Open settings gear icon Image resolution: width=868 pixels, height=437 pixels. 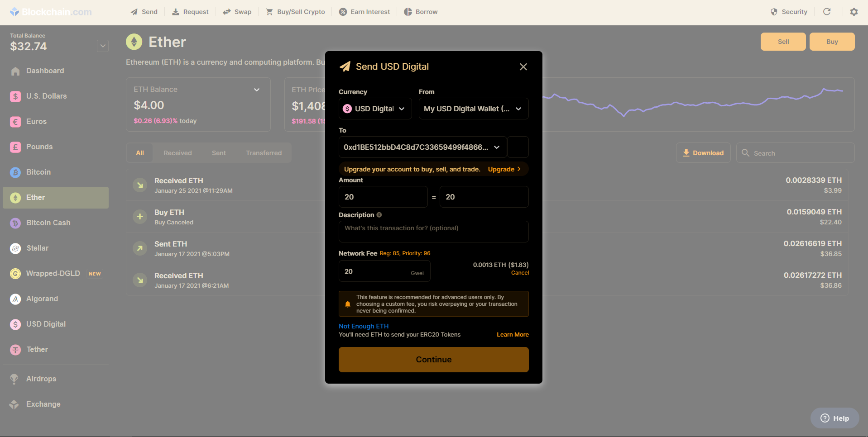pos(854,12)
